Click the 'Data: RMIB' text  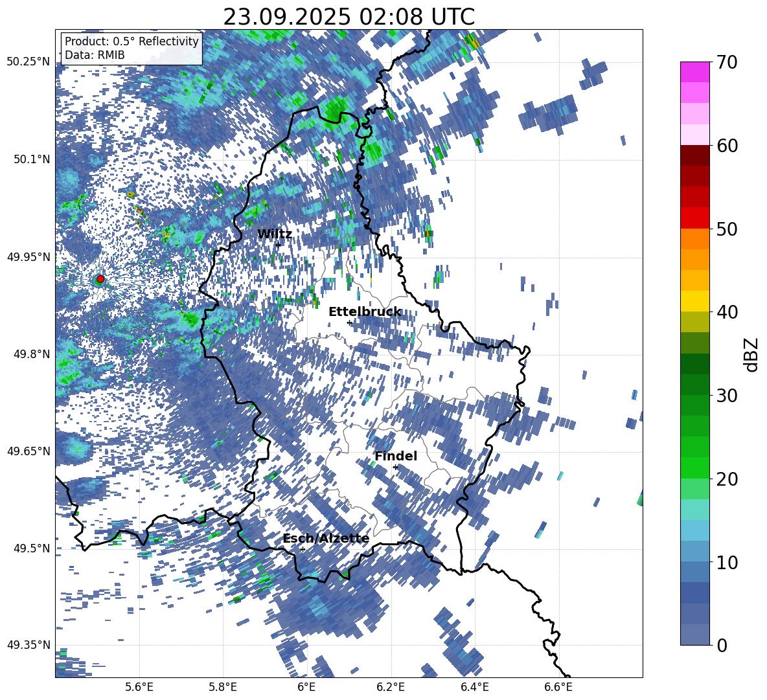point(95,55)
